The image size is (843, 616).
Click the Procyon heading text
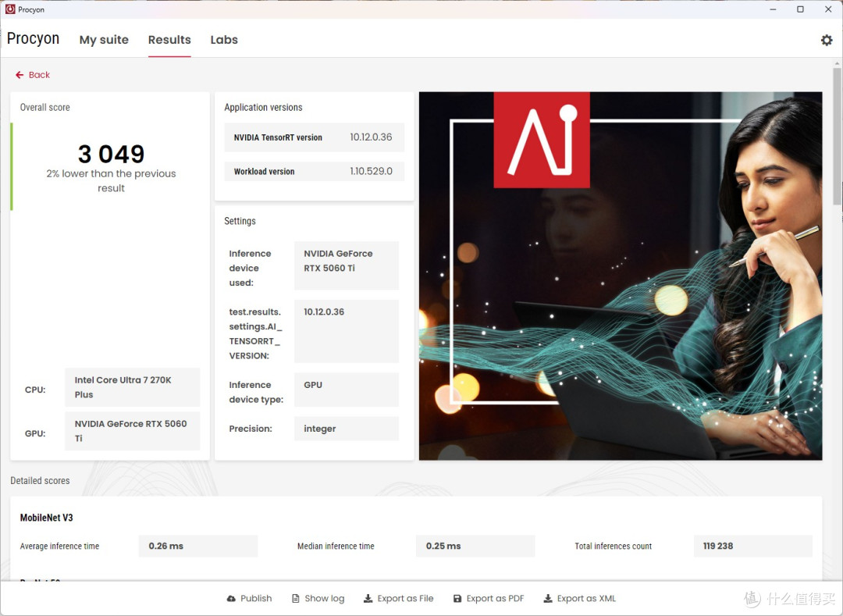(34, 39)
